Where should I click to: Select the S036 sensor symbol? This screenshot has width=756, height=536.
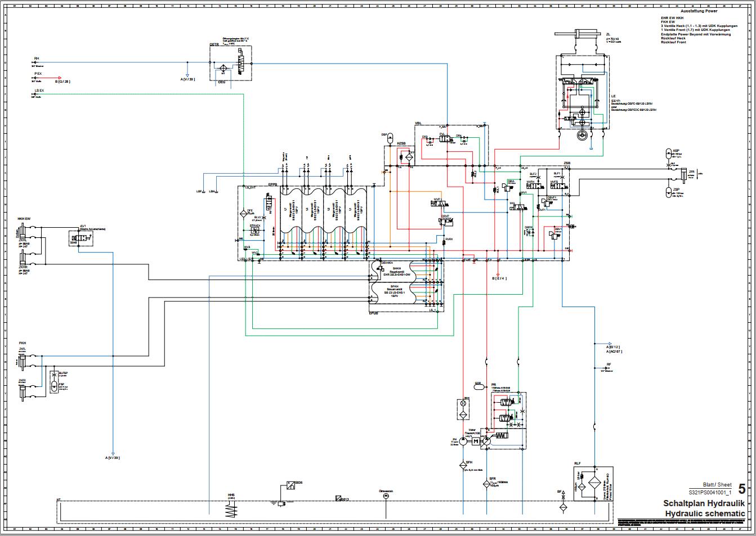coord(290,485)
